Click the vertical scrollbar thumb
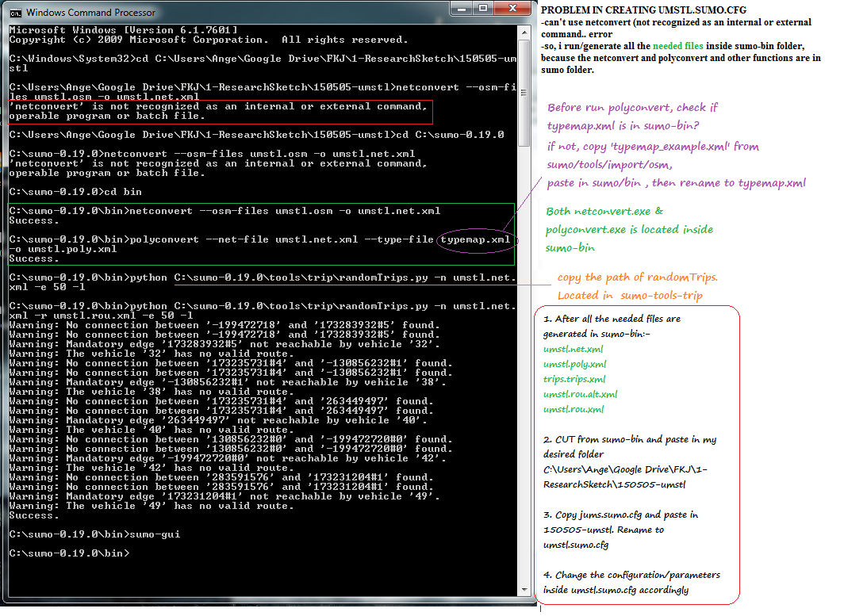844x616 pixels. 524,93
